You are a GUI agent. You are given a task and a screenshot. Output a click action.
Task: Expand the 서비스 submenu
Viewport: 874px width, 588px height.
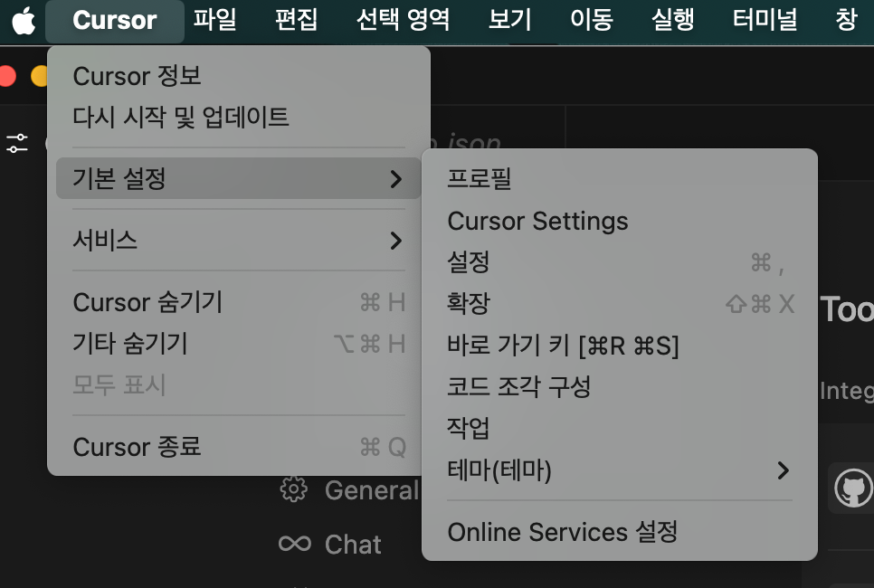239,241
